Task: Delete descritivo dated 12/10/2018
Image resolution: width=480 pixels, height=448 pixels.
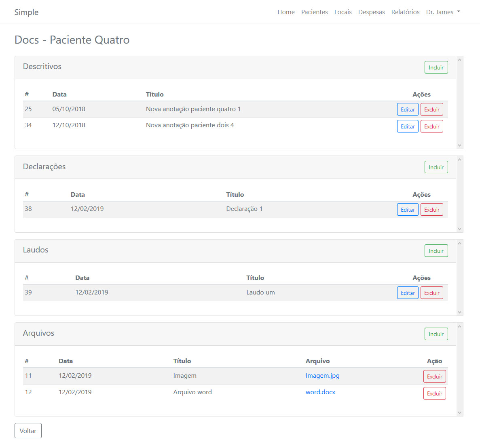Action: point(431,126)
